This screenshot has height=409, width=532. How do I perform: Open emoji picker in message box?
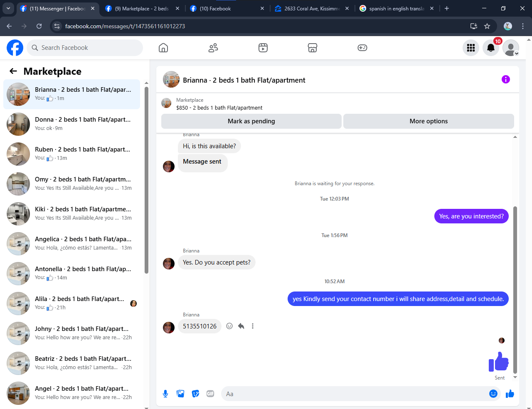point(493,394)
